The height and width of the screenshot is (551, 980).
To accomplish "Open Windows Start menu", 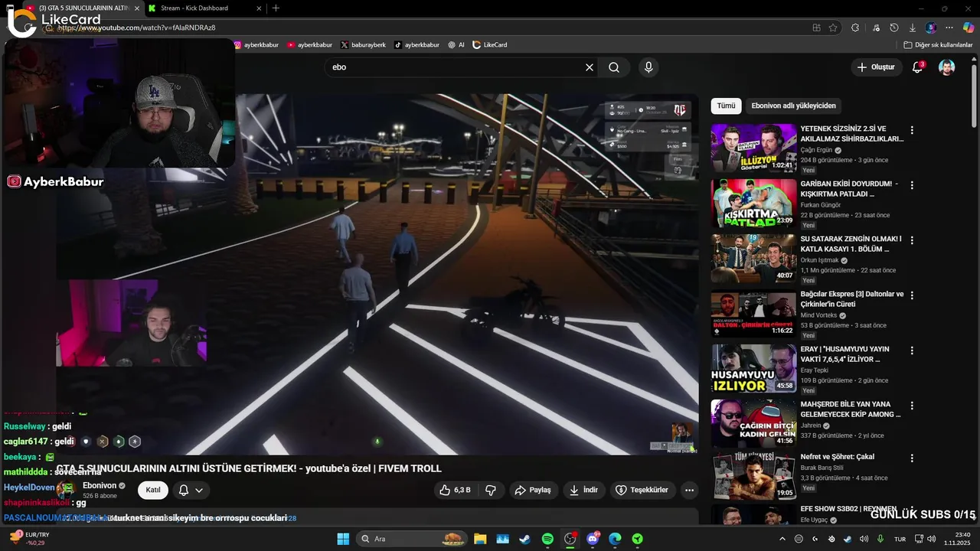I will pyautogui.click(x=343, y=539).
